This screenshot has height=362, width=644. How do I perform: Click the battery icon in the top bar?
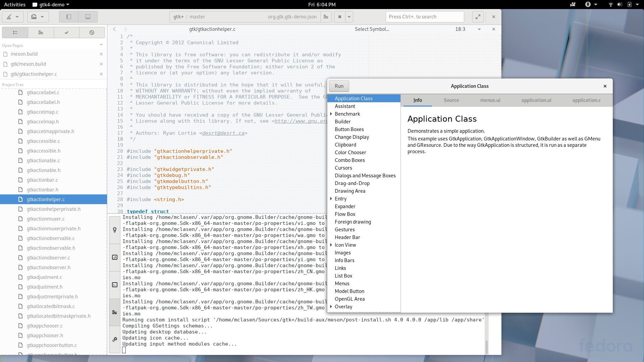[629, 5]
